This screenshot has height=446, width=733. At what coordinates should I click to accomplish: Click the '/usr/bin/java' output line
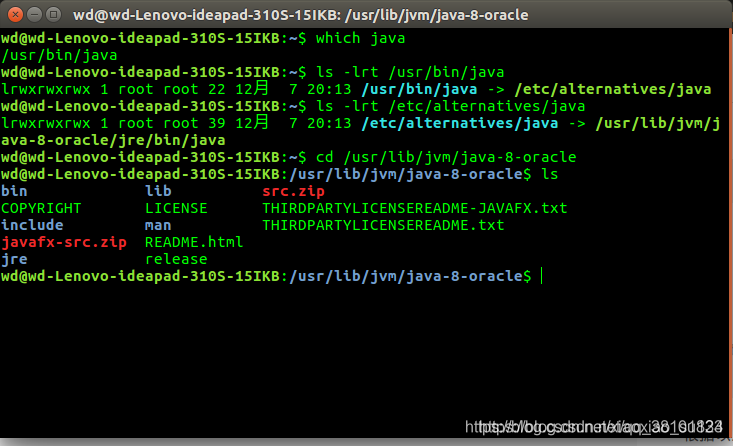(59, 56)
